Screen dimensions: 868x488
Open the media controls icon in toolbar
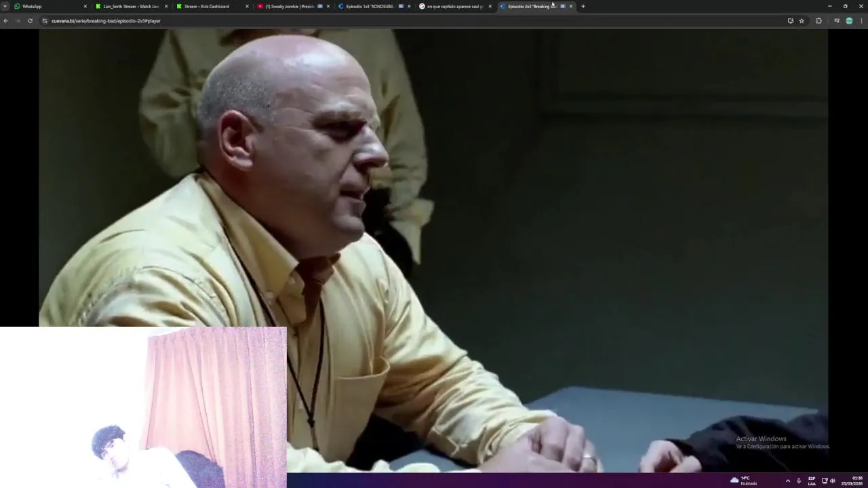[836, 21]
